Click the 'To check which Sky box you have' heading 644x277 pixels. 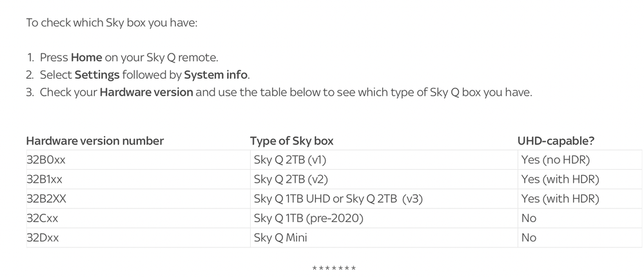coord(111,23)
